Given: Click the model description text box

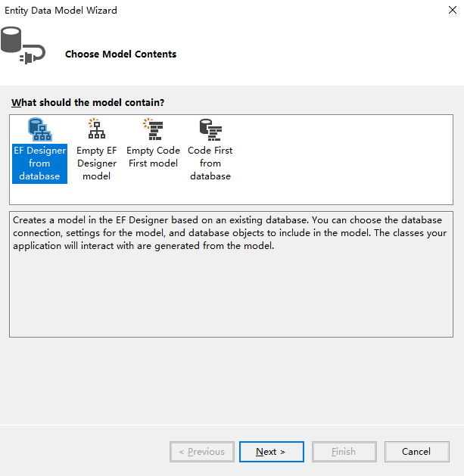Looking at the screenshot, I should 231,274.
